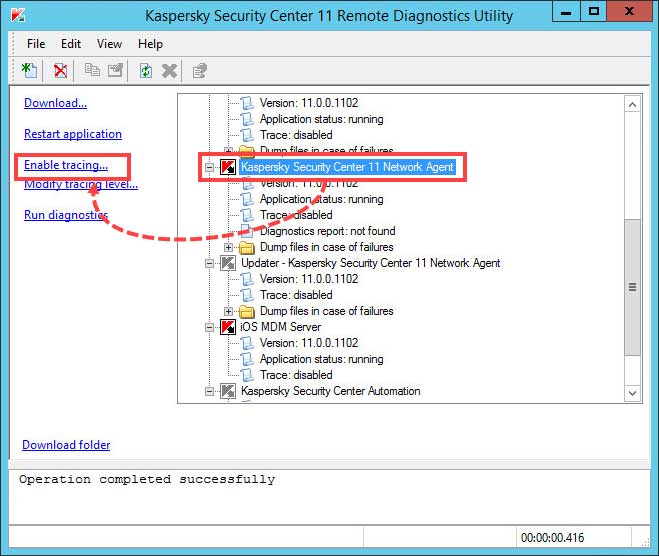This screenshot has width=659, height=556.
Task: Select Kaspersky Security Center 11 Network Agent
Action: (348, 167)
